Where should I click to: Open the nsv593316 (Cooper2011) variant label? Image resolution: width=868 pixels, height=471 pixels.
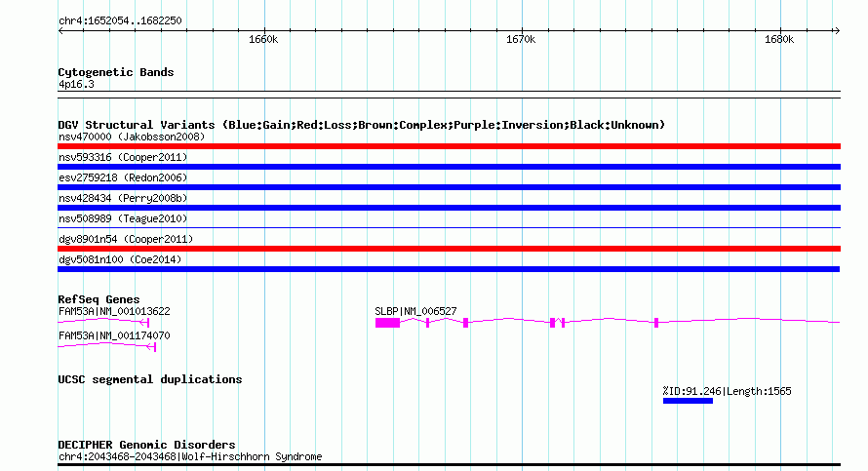tap(123, 157)
